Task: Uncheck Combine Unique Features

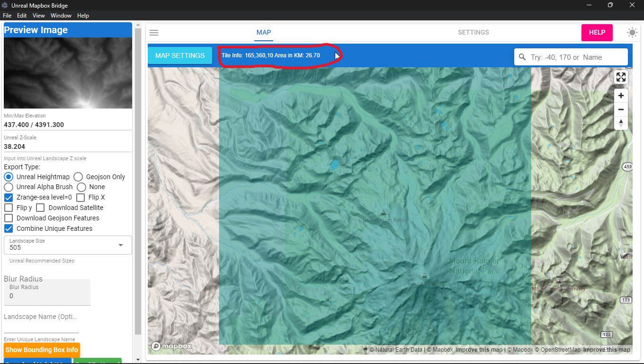Action: click(x=9, y=228)
